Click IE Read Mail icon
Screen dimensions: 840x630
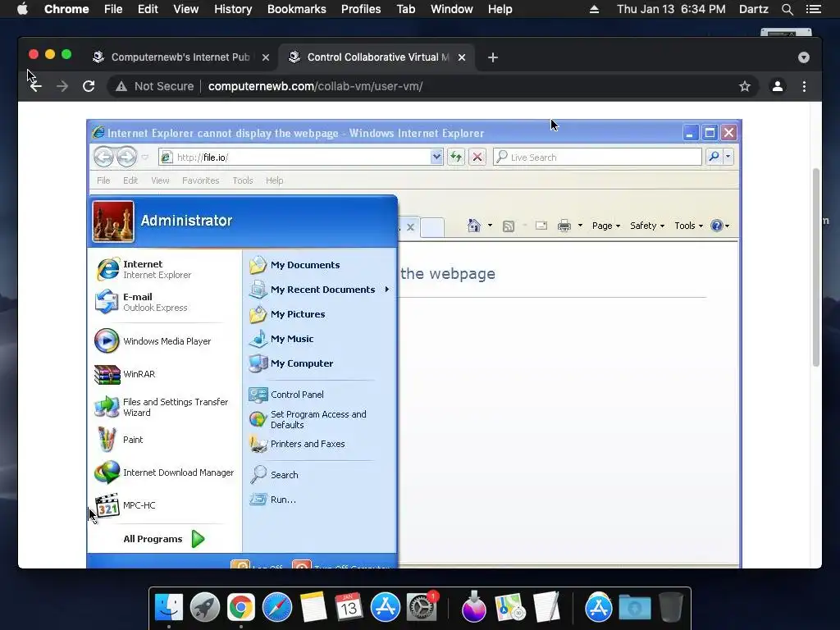[541, 226]
